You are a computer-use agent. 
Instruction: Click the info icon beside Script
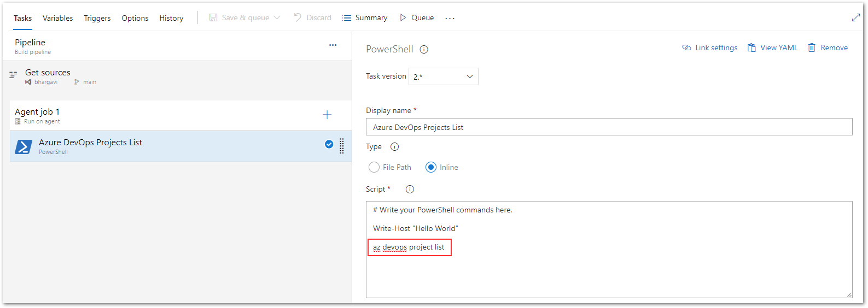(x=410, y=189)
